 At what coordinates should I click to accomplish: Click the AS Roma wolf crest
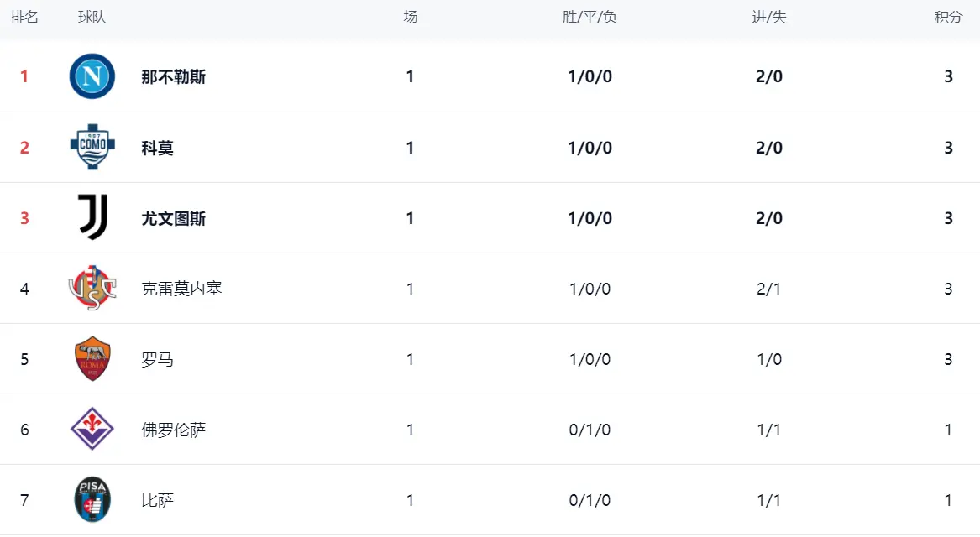pyautogui.click(x=92, y=359)
